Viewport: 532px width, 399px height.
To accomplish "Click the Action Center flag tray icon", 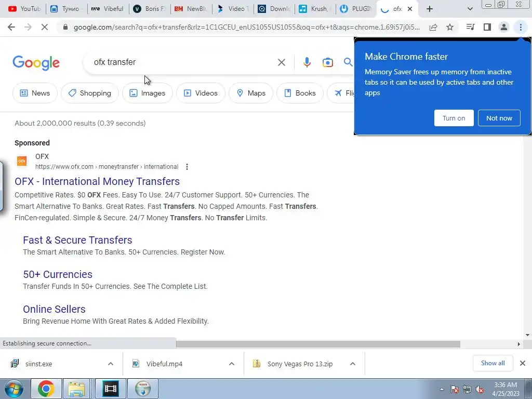I will click(x=455, y=389).
